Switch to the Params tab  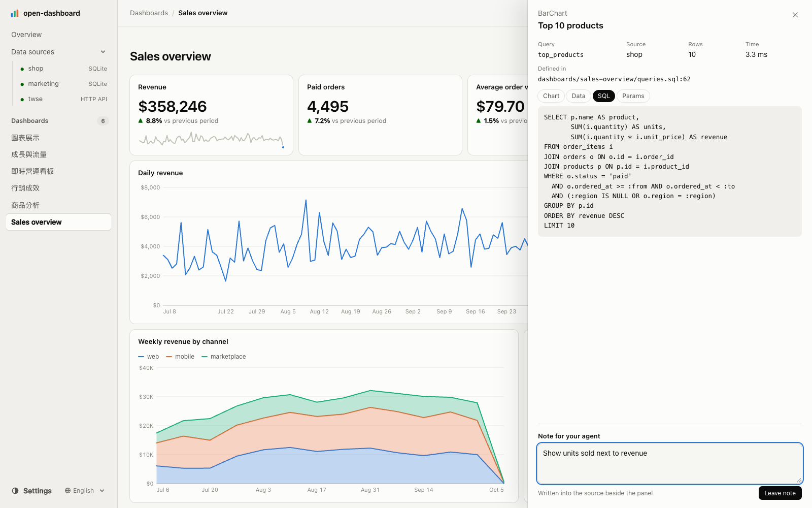633,96
